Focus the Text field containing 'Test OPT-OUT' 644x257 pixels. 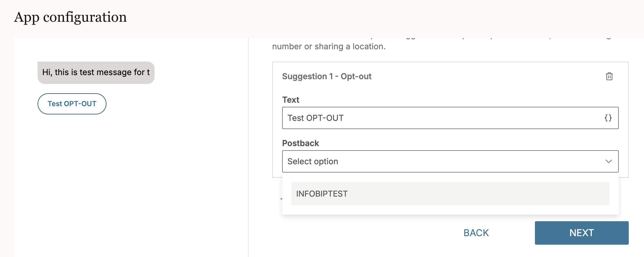click(440, 118)
